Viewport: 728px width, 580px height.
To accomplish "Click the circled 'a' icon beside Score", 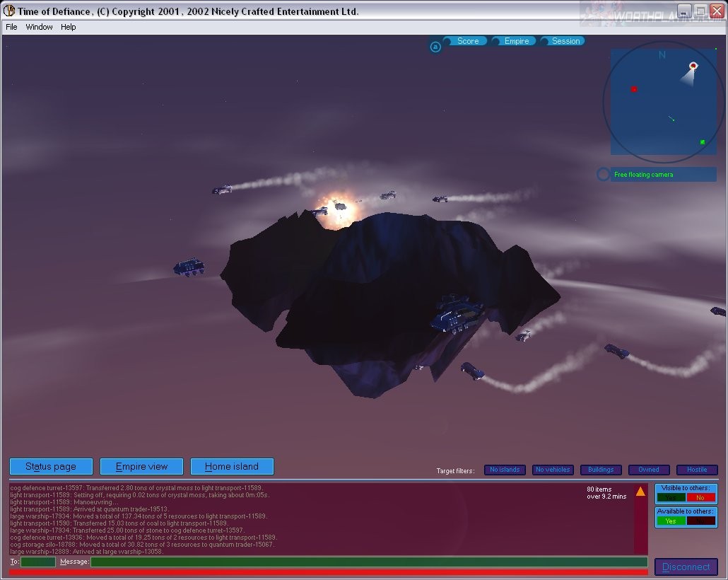I will 435,47.
